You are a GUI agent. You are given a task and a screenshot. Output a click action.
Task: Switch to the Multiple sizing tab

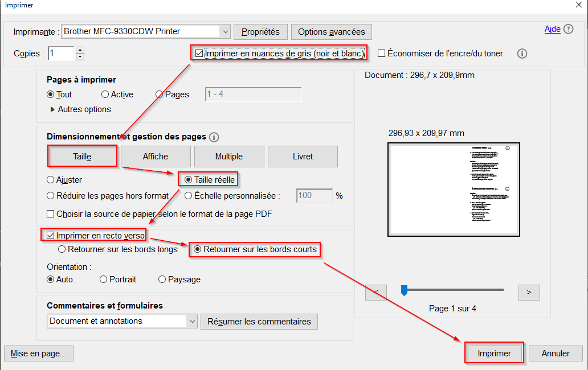click(x=229, y=157)
